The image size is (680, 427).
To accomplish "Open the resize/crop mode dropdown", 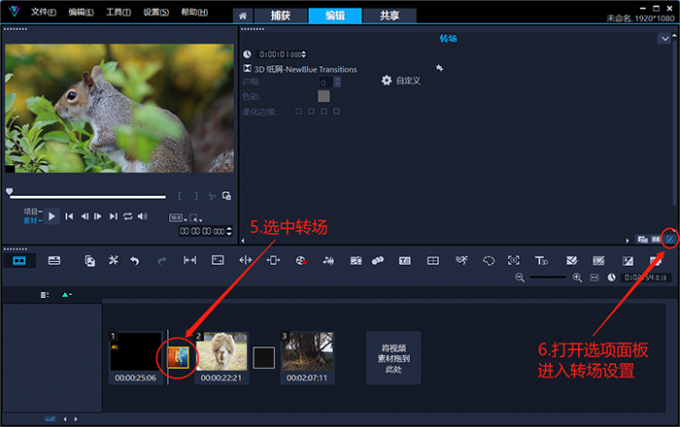I will pos(196,218).
